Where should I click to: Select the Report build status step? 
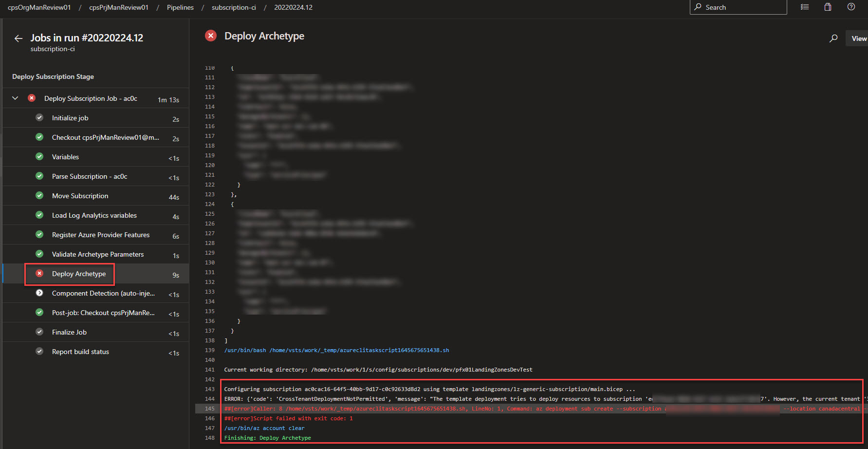tap(96, 352)
